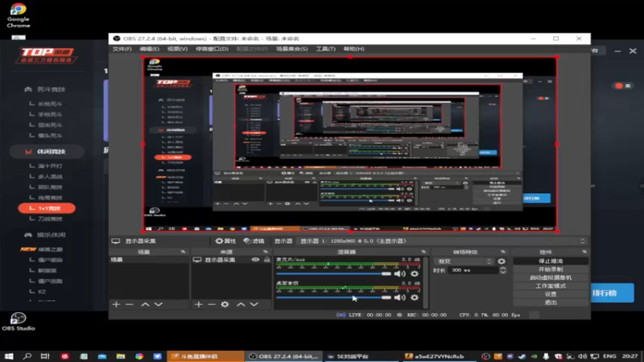
Task: Lock the 显示器采集 source with the lock icon
Action: 267,260
